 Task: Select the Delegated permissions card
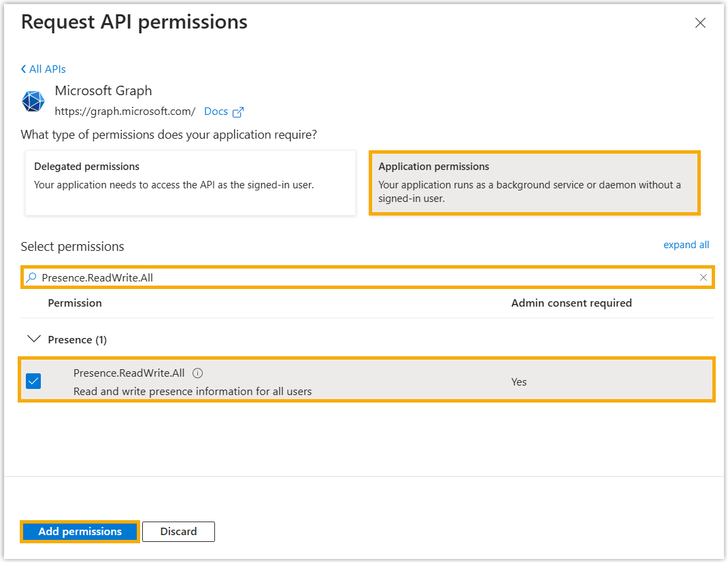(191, 183)
